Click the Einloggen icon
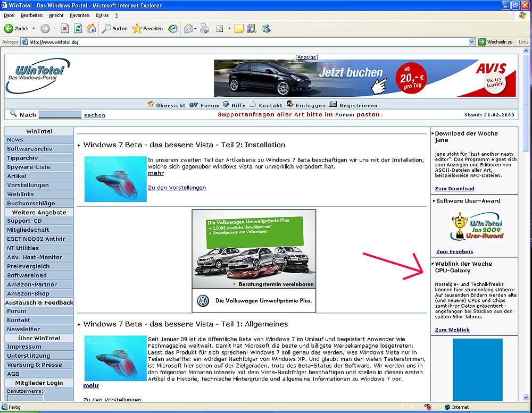Viewport: 532px width, 413px height. click(x=290, y=104)
